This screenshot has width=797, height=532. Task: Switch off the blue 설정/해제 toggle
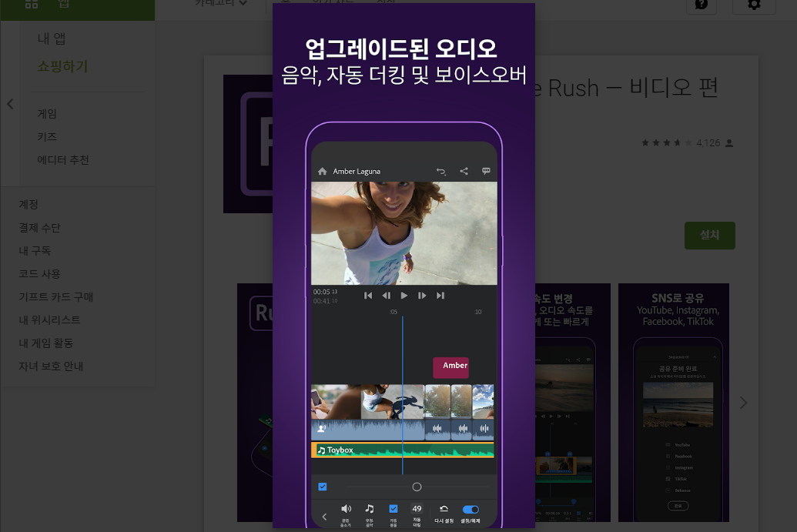point(470,509)
